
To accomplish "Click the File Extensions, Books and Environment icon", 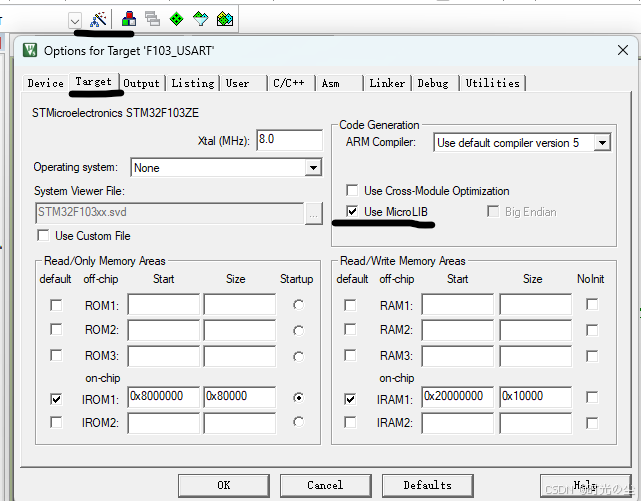I will click(x=129, y=19).
